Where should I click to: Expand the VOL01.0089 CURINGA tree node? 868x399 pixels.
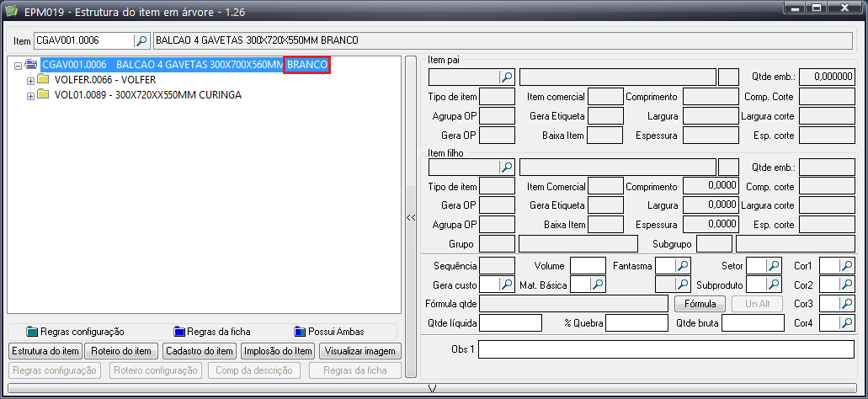[31, 95]
